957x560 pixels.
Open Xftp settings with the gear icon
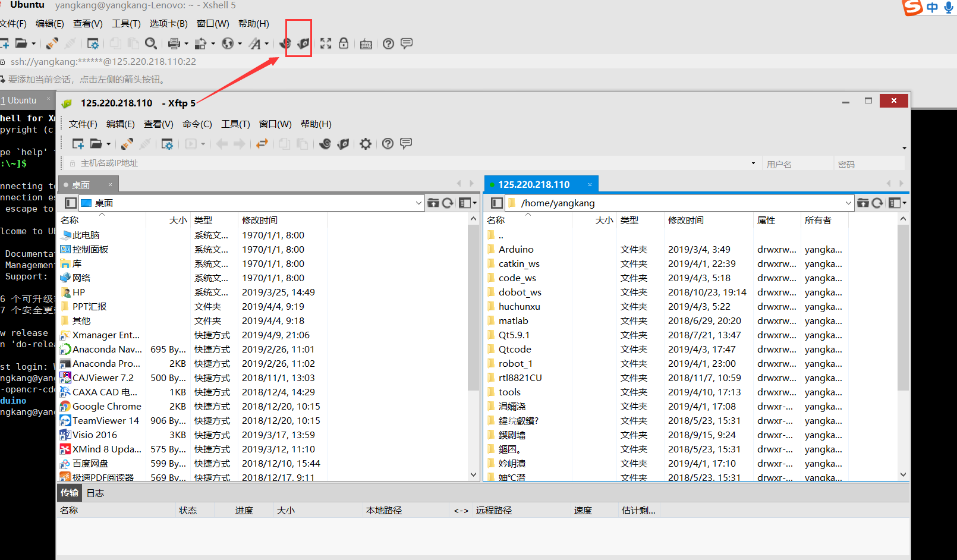(365, 143)
